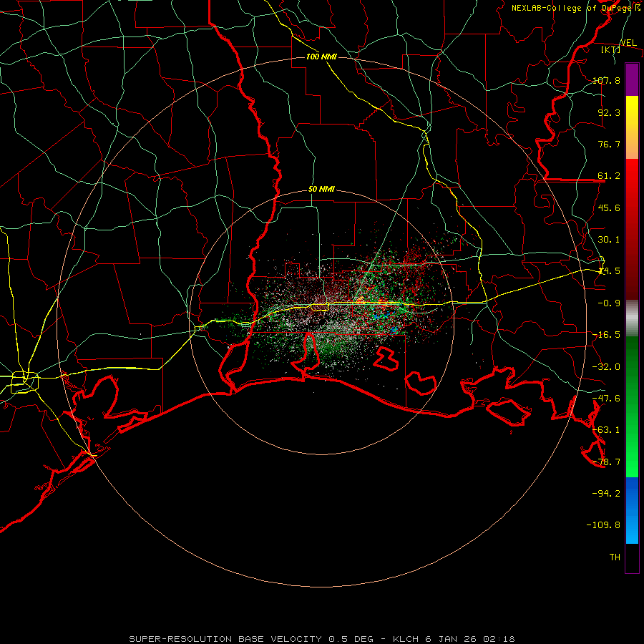Click the NEXLAB-College of DuPage credit text
The width and height of the screenshot is (644, 644).
(x=576, y=8)
